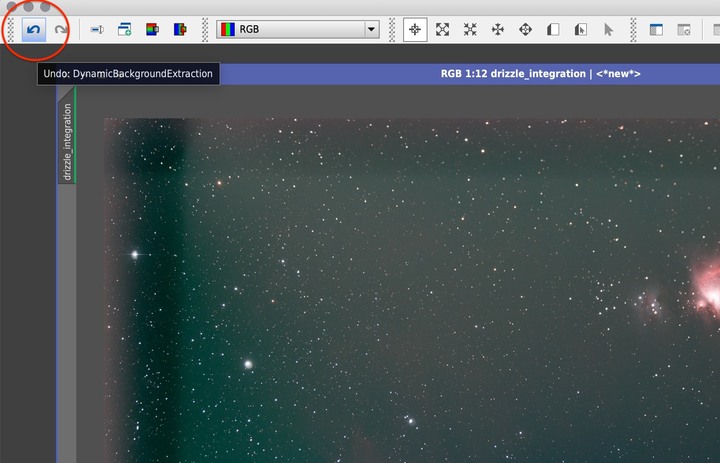720x463 pixels.
Task: Open the RGB display channel dropdown
Action: 298,29
